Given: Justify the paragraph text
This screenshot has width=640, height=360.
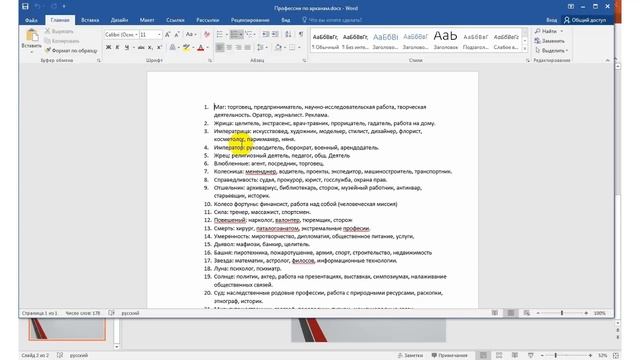Looking at the screenshot, I should [248, 48].
